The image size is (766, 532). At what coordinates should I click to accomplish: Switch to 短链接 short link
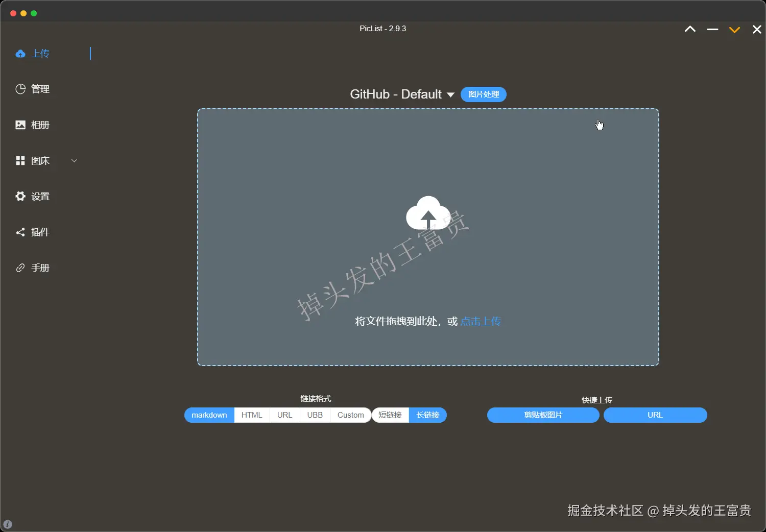(x=390, y=415)
